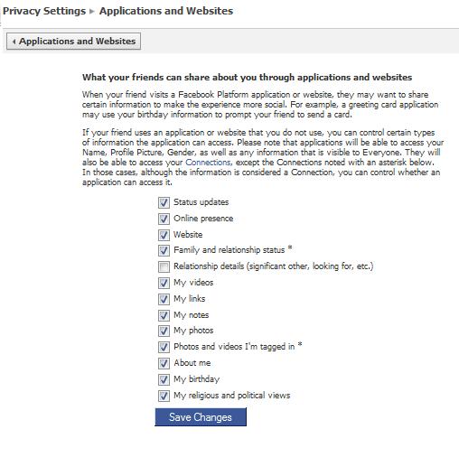Image resolution: width=459 pixels, height=476 pixels.
Task: Click the Save Changes button
Action: (x=201, y=417)
